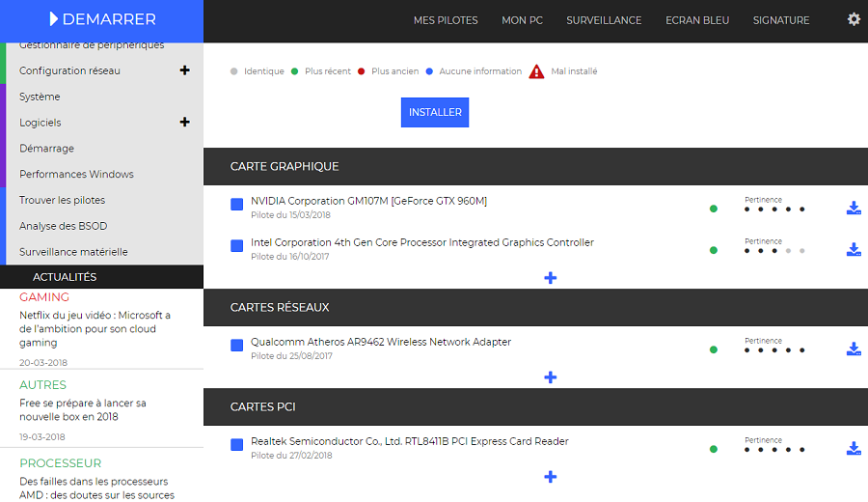Screen dimensions: 868x502
Task: Click the blue Aucune information legend dot
Action: pyautogui.click(x=429, y=71)
